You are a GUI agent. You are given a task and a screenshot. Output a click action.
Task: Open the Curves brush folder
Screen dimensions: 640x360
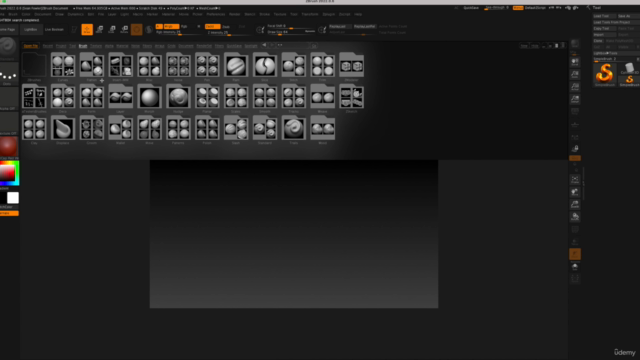pos(63,65)
